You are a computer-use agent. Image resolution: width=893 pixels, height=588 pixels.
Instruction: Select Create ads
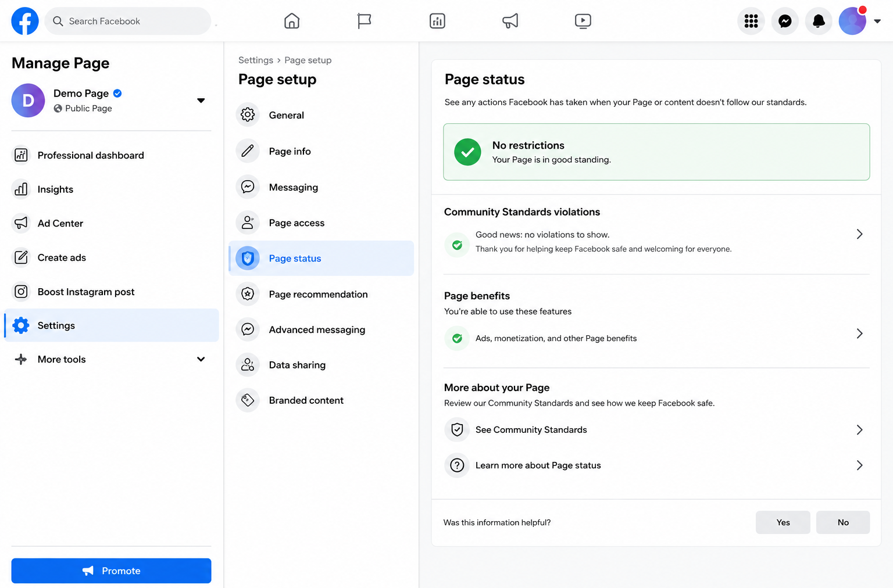[112, 257]
